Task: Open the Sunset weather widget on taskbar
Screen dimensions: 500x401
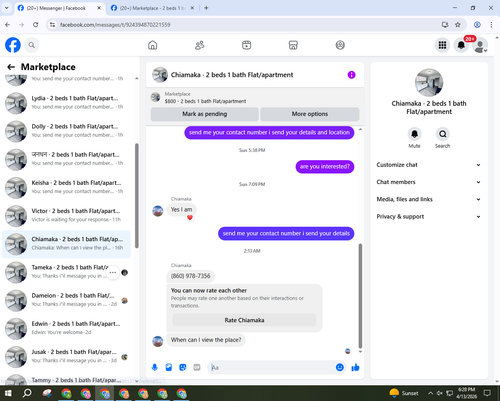Action: [404, 393]
